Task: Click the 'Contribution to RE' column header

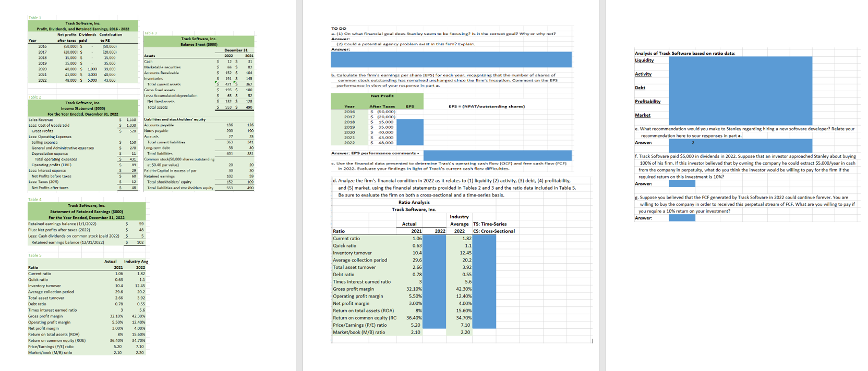Action: tap(111, 38)
